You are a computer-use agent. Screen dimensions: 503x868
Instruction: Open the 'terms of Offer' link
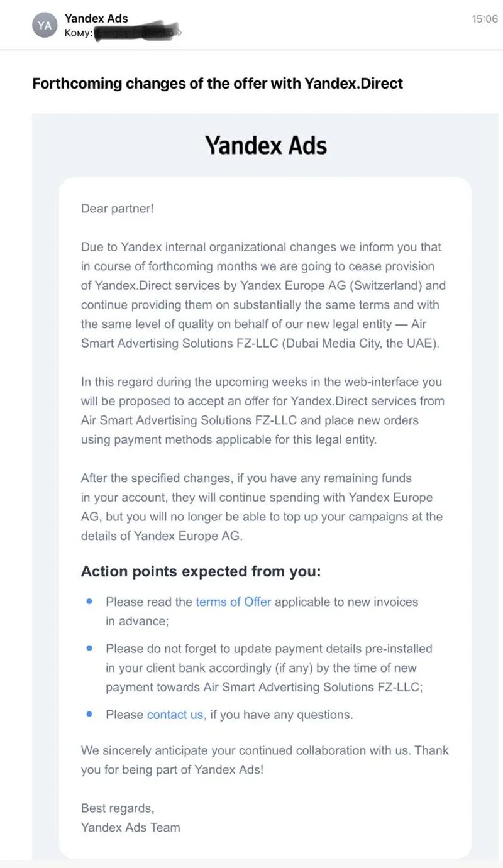pyautogui.click(x=233, y=602)
